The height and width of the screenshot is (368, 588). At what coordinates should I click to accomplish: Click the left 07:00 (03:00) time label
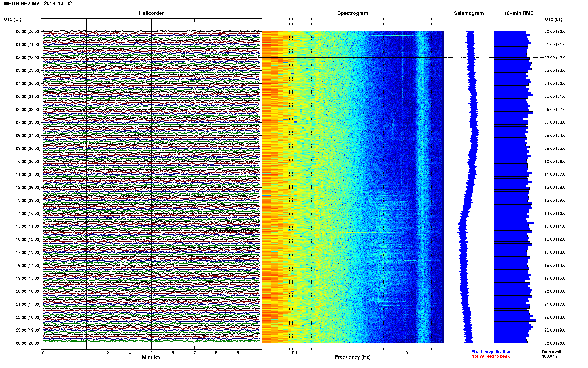(28, 122)
